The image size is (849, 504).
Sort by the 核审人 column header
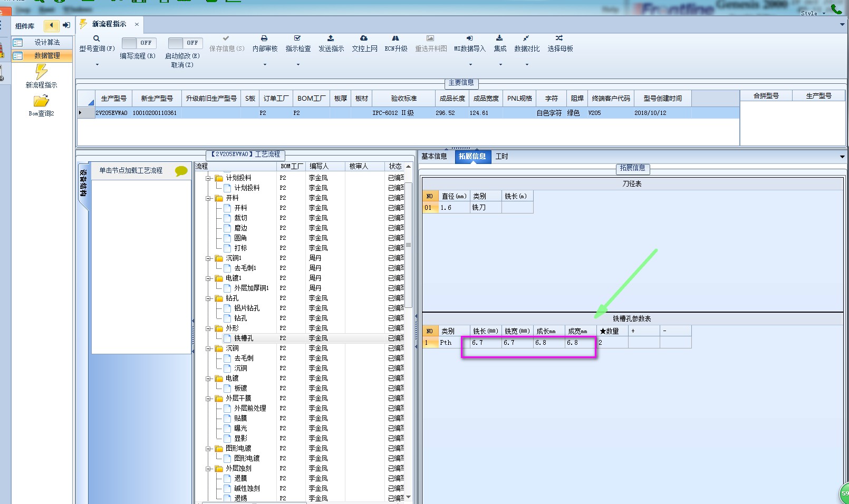coord(364,166)
